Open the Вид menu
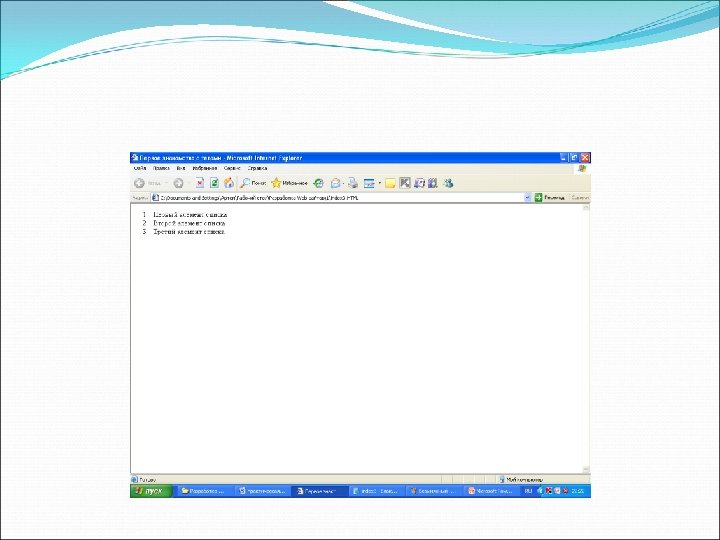Viewport: 720px width, 540px height. [x=181, y=169]
